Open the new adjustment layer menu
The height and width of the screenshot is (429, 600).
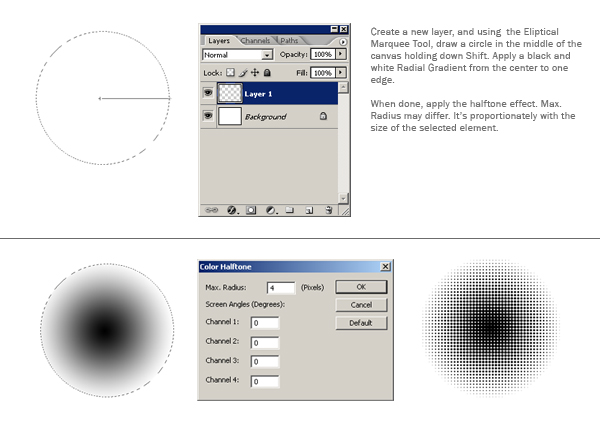[x=271, y=210]
